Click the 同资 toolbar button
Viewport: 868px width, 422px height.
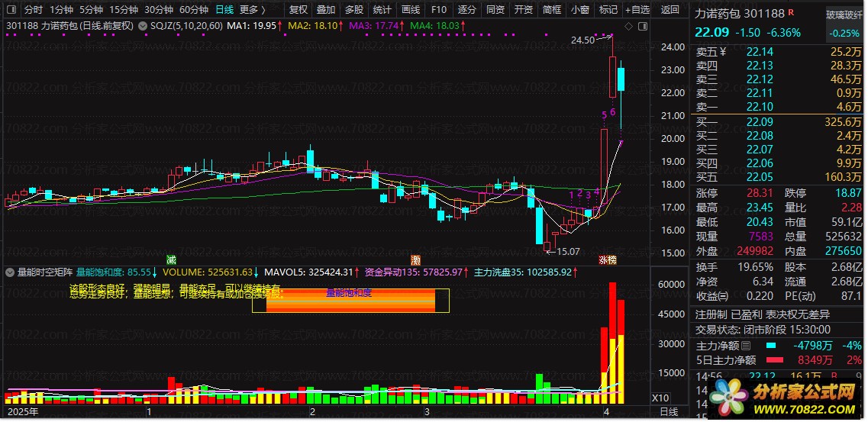495,9
